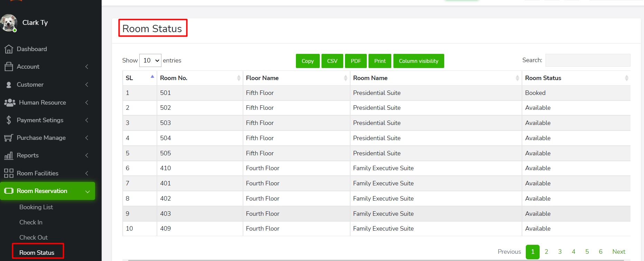Click the Reports bar chart icon

coord(9,156)
